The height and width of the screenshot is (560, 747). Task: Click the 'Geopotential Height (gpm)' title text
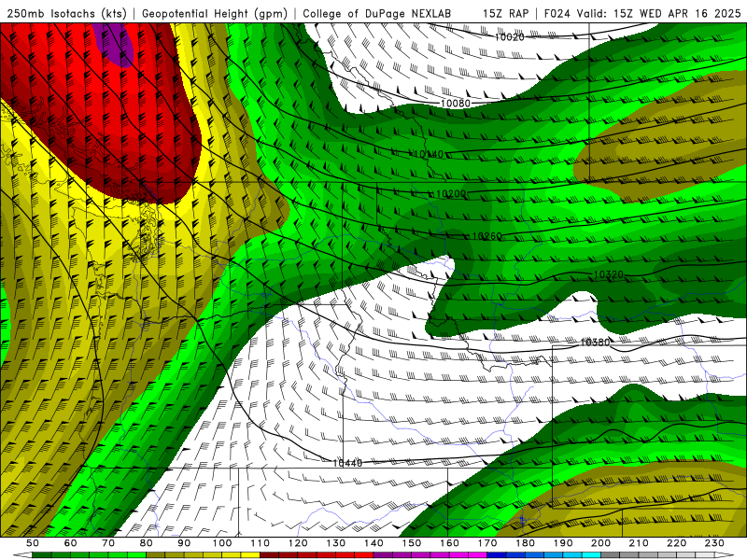[215, 13]
